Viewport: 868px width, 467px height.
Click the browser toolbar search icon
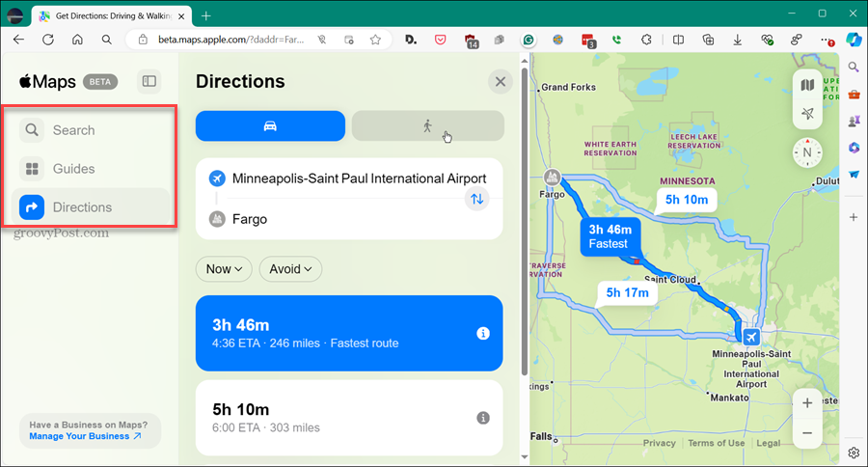[x=107, y=40]
